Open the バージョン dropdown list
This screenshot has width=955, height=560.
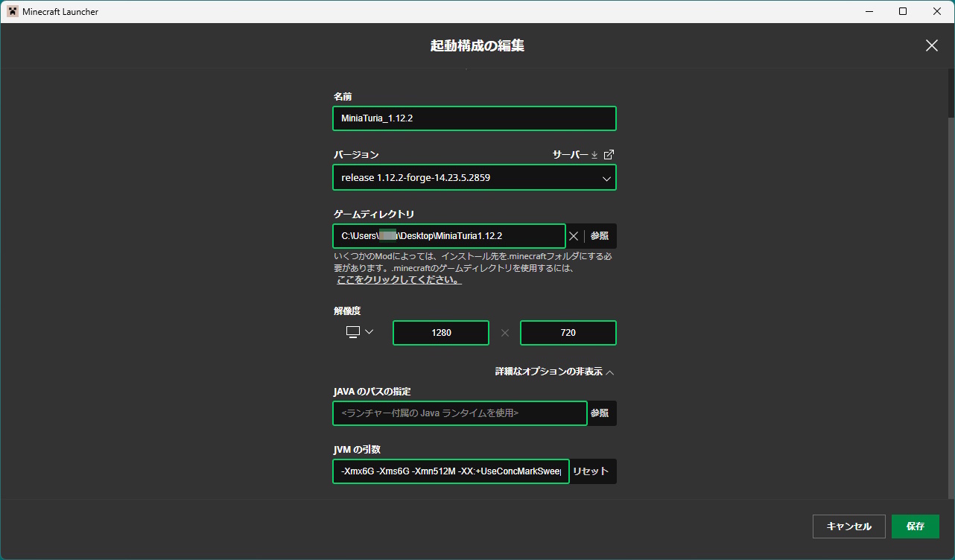pos(475,178)
